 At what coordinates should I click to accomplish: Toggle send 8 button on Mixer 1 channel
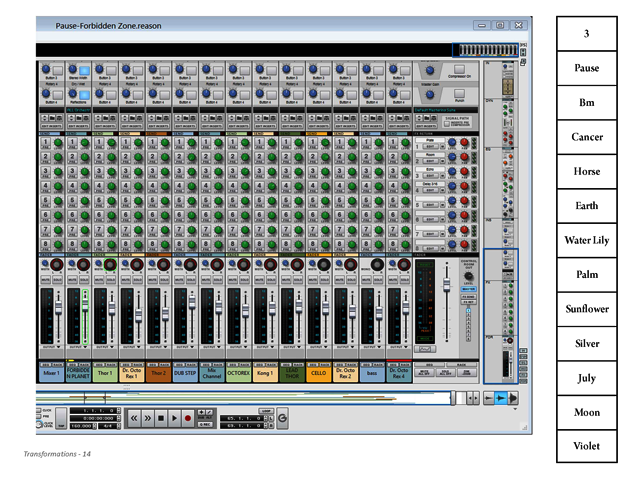[x=46, y=244]
